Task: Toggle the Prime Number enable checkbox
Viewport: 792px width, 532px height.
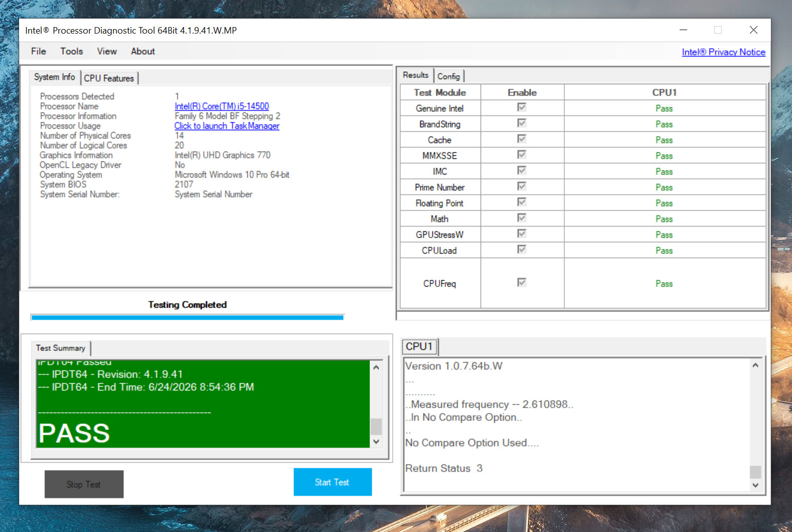Action: point(522,186)
